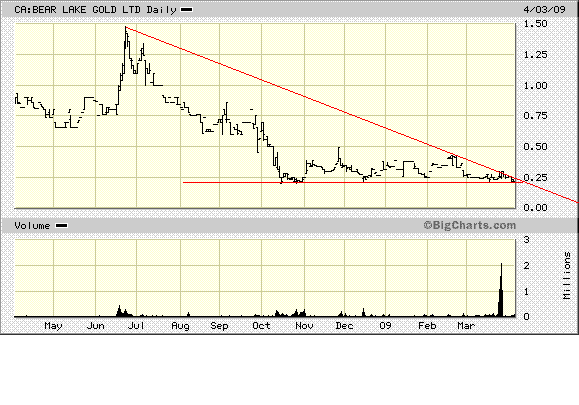Image resolution: width=579 pixels, height=405 pixels.
Task: Click the volume axis label 0
Action: (x=527, y=316)
